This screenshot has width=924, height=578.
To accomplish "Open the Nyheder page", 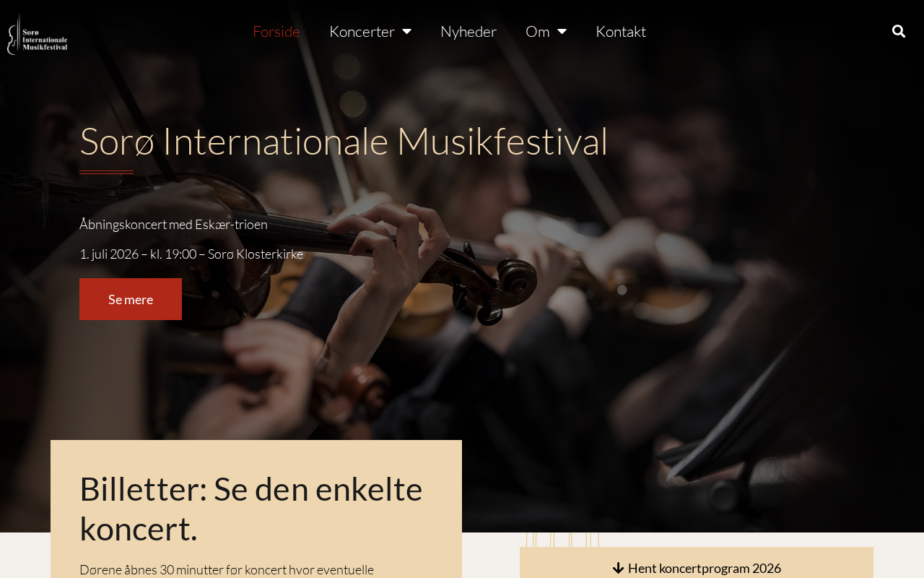I will point(468,31).
